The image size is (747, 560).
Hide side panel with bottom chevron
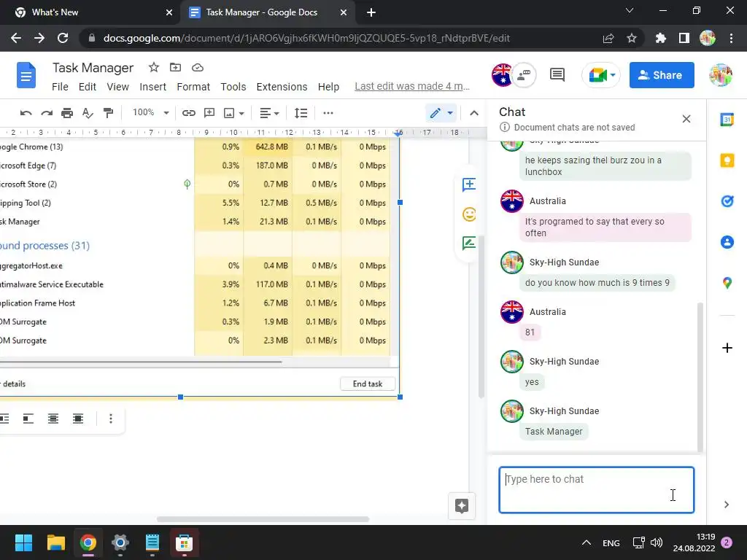pos(727,505)
